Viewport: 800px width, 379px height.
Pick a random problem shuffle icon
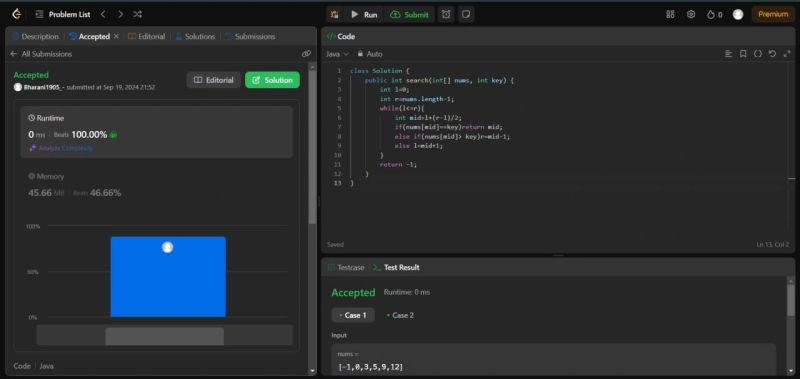(x=137, y=14)
